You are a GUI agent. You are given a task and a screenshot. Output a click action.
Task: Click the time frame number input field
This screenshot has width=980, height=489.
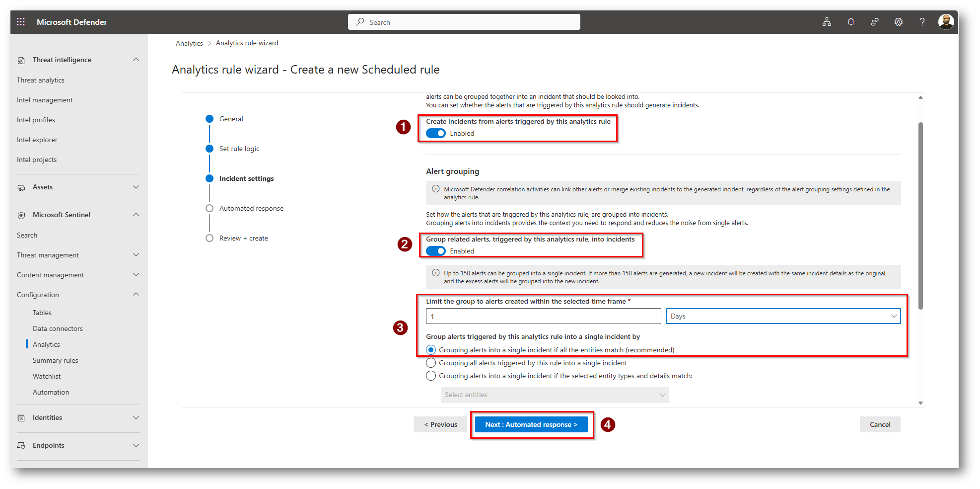(x=544, y=316)
